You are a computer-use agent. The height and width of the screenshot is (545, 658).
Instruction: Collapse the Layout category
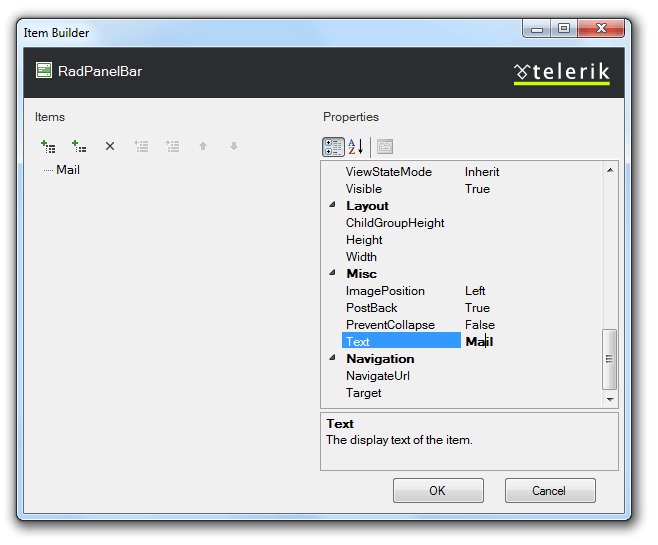coord(332,205)
